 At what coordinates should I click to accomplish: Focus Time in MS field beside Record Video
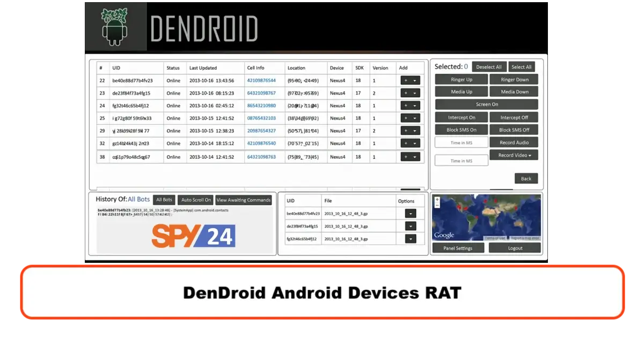pyautogui.click(x=462, y=160)
